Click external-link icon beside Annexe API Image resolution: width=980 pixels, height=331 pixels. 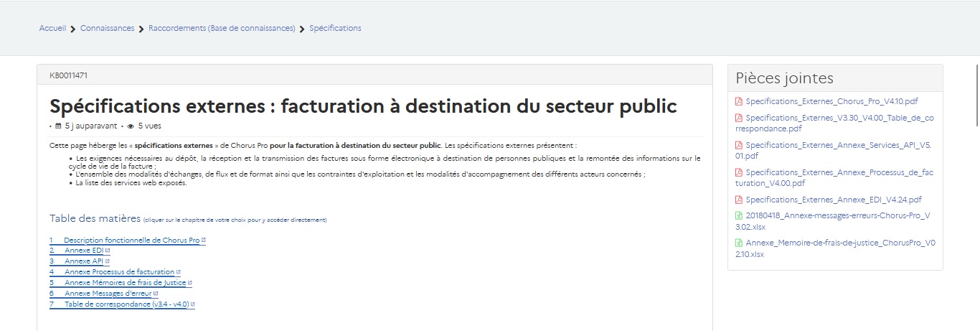pos(107,261)
